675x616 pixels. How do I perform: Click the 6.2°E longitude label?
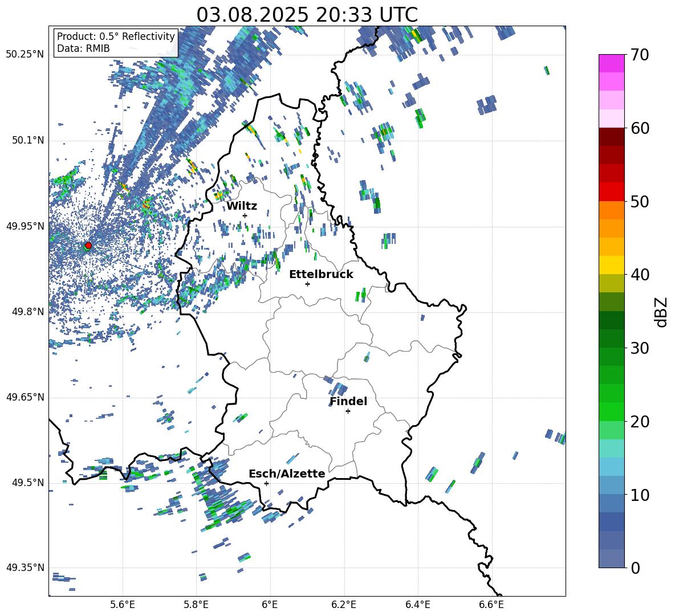(344, 605)
